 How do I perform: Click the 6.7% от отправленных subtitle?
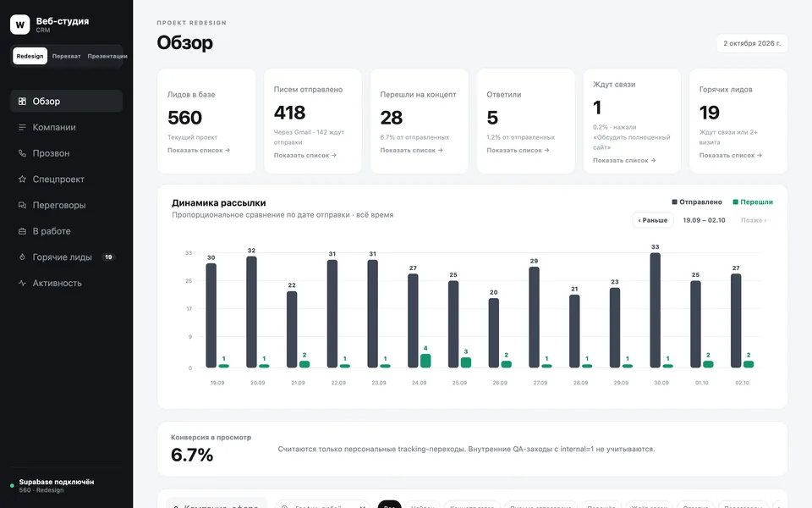pyautogui.click(x=414, y=137)
